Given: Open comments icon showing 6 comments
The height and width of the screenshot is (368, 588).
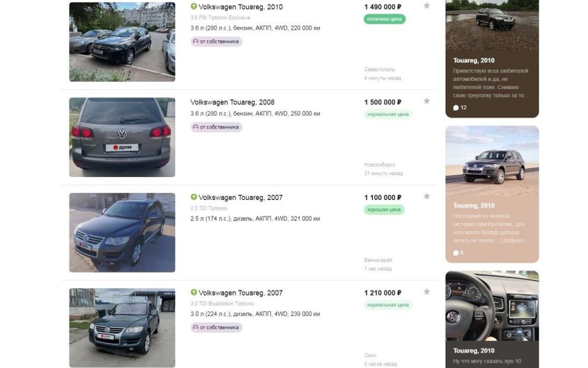Looking at the screenshot, I should [x=456, y=253].
